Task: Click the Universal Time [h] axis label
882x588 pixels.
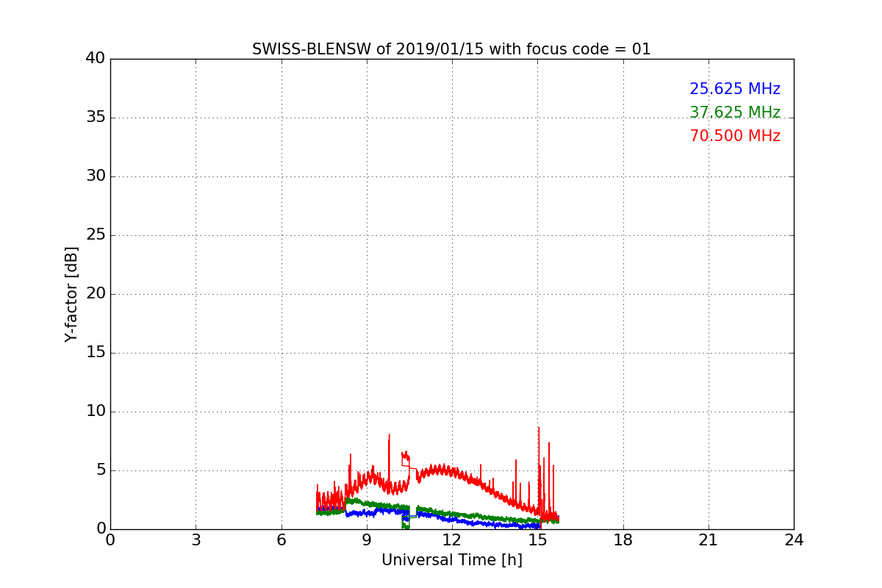Action: click(451, 560)
